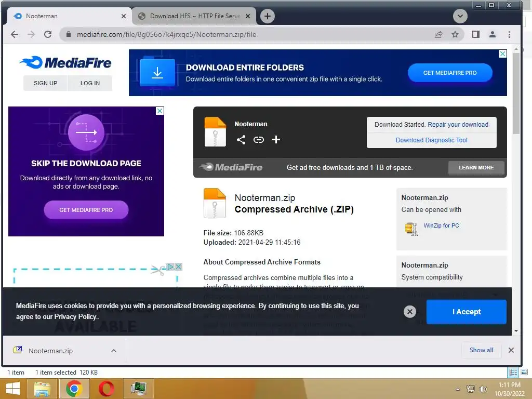The width and height of the screenshot is (532, 399).
Task: Click WinZip for PC link
Action: click(x=441, y=225)
